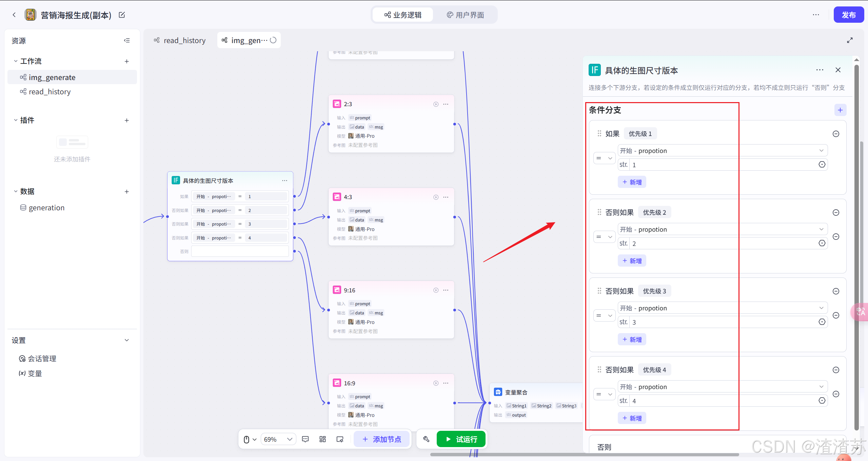Click the green 试运行 button

click(x=461, y=439)
